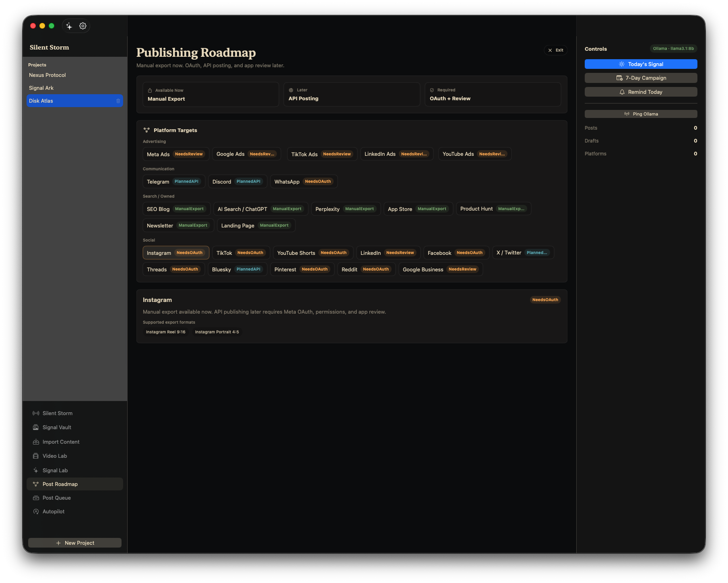Viewport: 728px width, 583px height.
Task: Go to Signal Vault
Action: point(75,428)
